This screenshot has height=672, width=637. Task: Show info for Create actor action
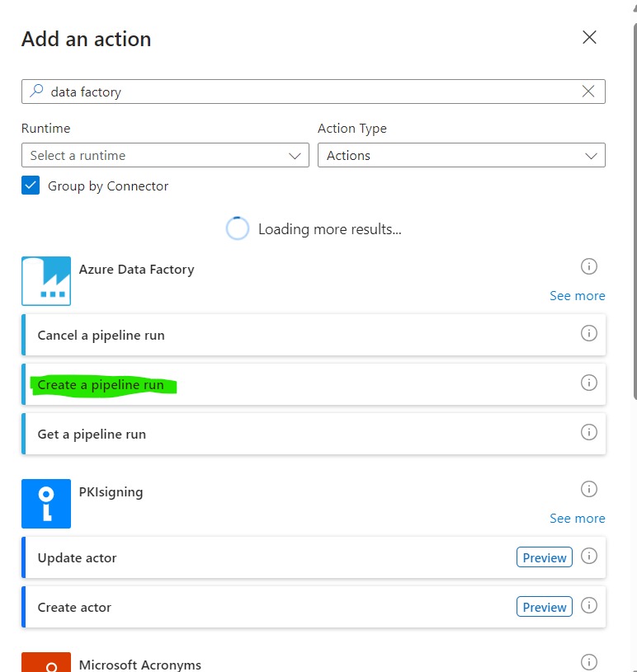(x=589, y=605)
